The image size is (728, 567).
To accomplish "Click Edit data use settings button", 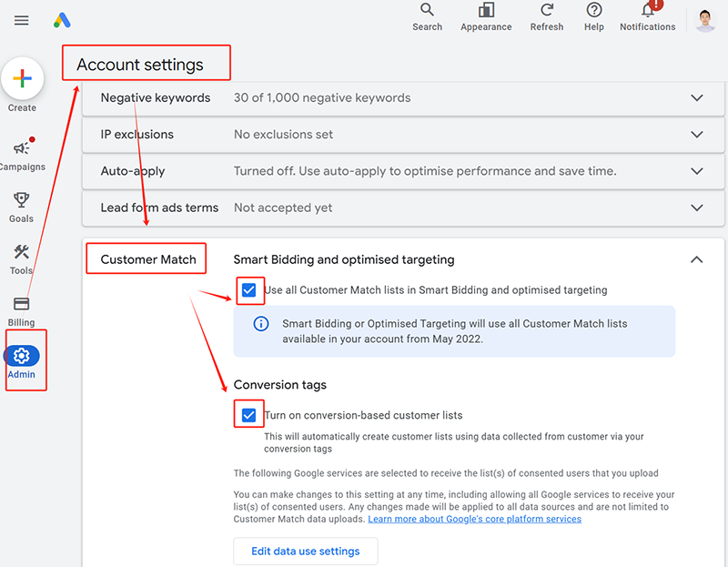I will pos(306,551).
